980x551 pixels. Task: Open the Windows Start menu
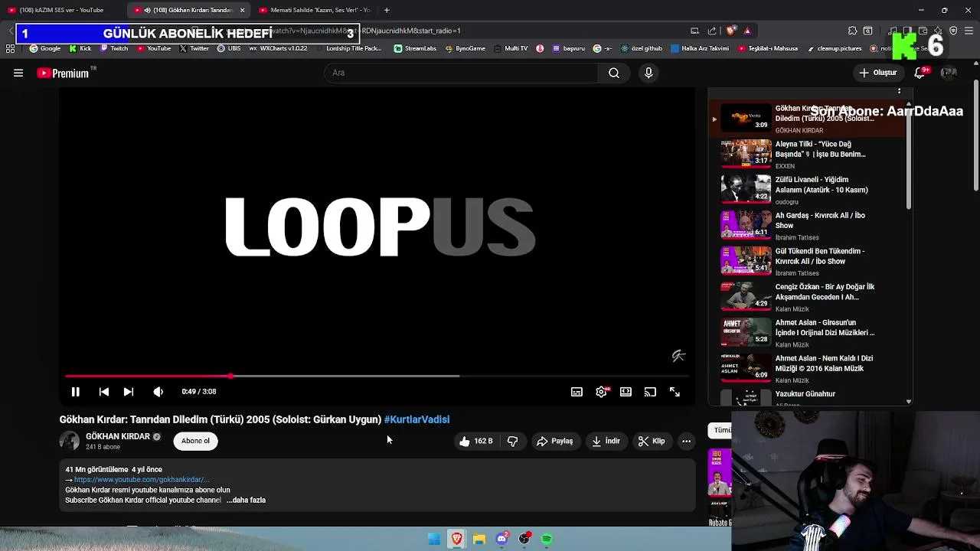click(x=434, y=539)
